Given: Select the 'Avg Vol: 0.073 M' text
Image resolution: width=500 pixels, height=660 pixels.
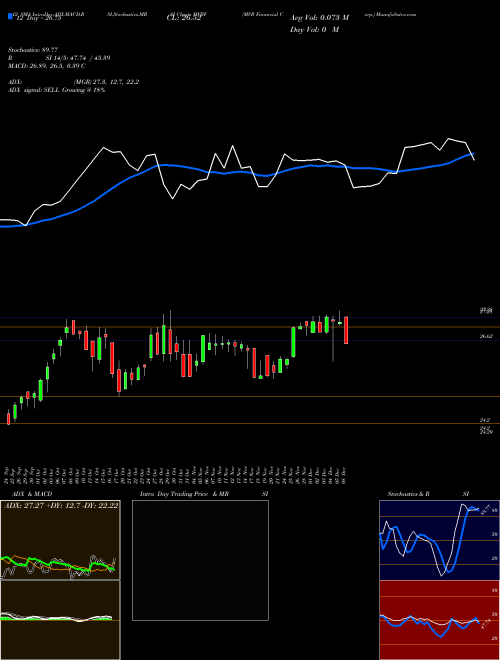Looking at the screenshot, I should click(319, 18).
